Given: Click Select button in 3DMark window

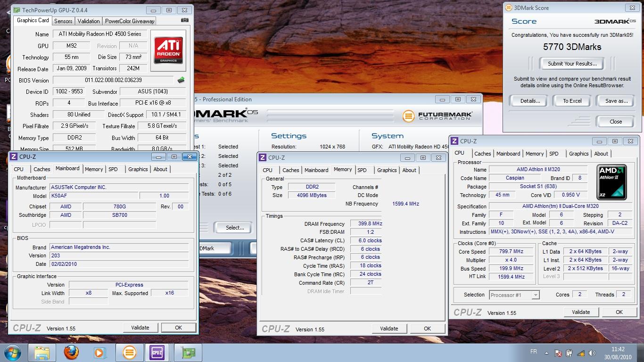Looking at the screenshot, I should pos(235,228).
